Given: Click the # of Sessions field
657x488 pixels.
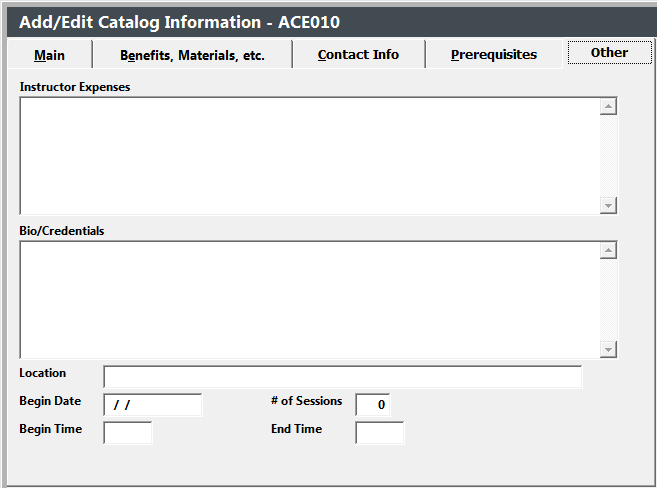Looking at the screenshot, I should tap(372, 405).
